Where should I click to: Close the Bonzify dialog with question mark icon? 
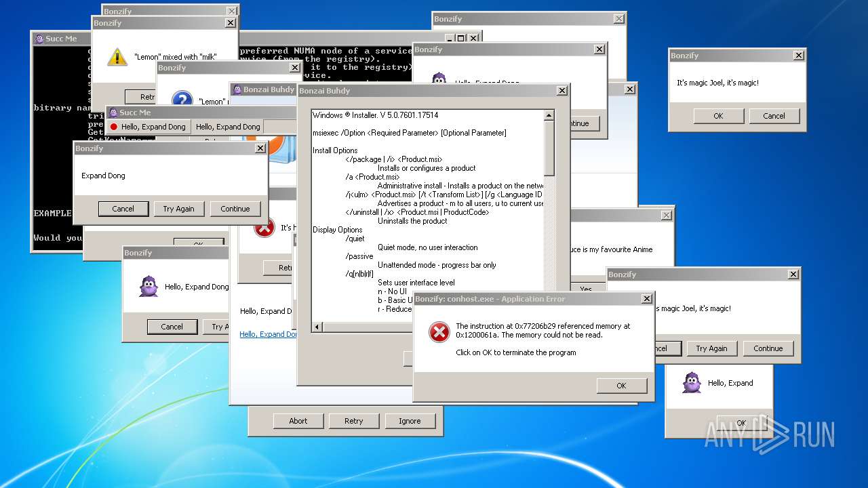[x=294, y=68]
